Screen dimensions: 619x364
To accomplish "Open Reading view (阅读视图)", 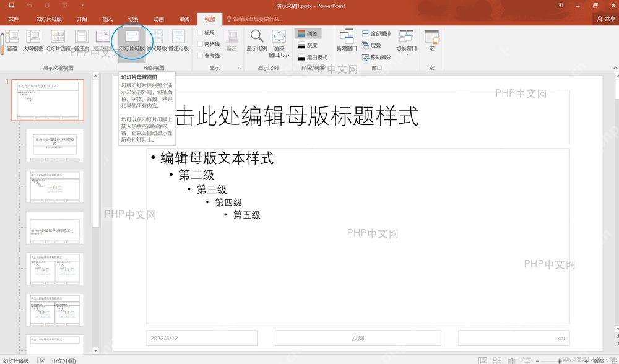I will pos(103,41).
